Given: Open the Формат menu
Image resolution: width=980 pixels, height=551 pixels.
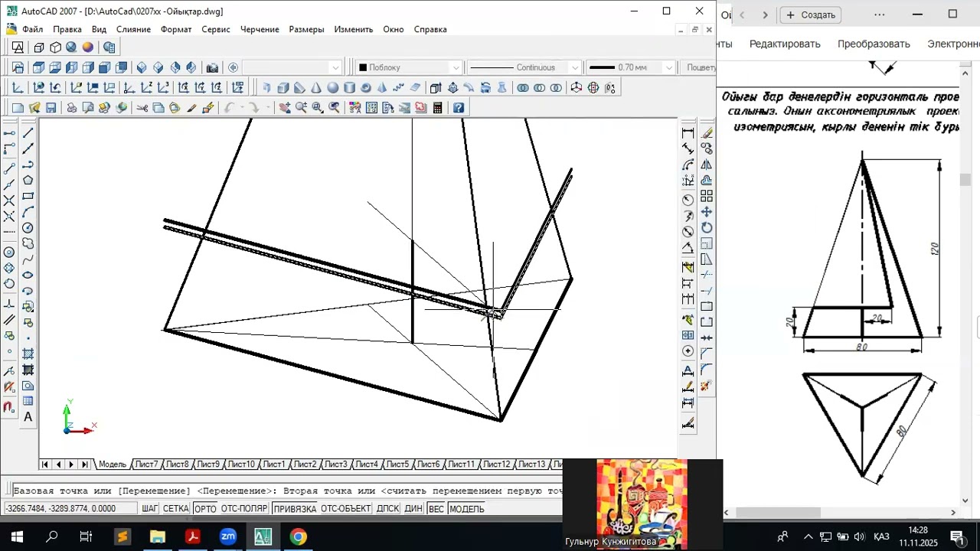Looking at the screenshot, I should (x=176, y=29).
